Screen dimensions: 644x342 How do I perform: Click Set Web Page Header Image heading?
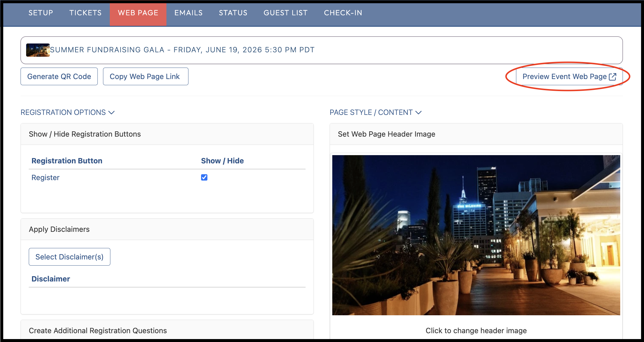click(387, 134)
